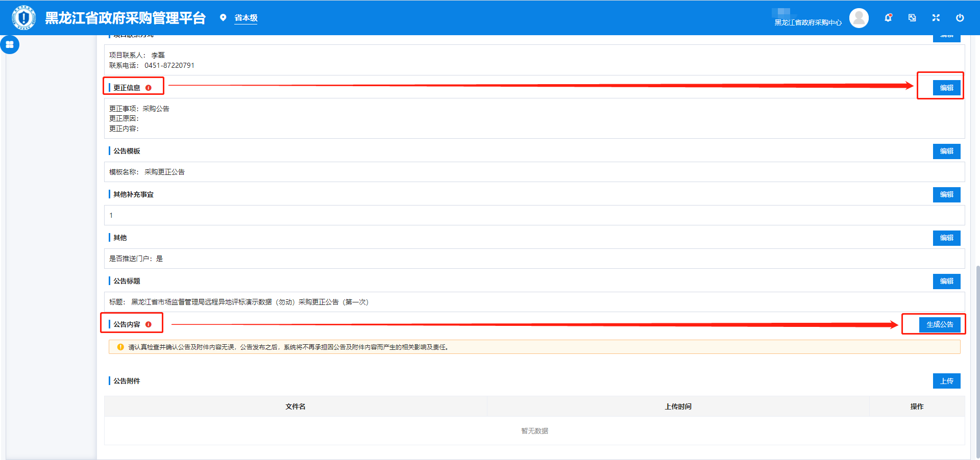Click the 上传时间 column header
Image resolution: width=980 pixels, height=460 pixels.
(678, 406)
